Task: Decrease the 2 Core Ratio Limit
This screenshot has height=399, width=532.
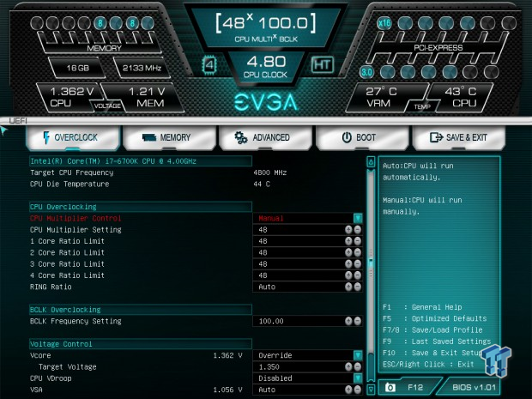Action: (357, 252)
